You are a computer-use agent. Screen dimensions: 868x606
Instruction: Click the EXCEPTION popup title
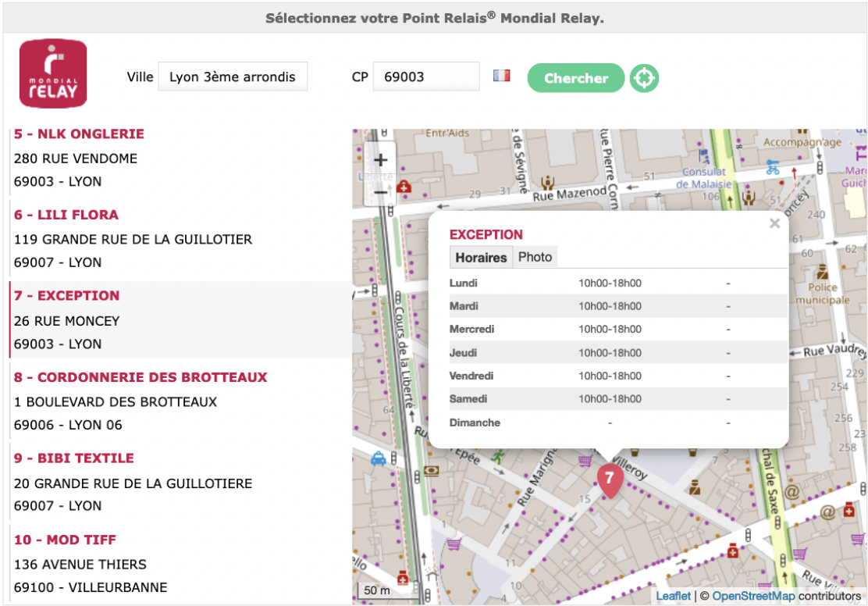click(x=486, y=234)
